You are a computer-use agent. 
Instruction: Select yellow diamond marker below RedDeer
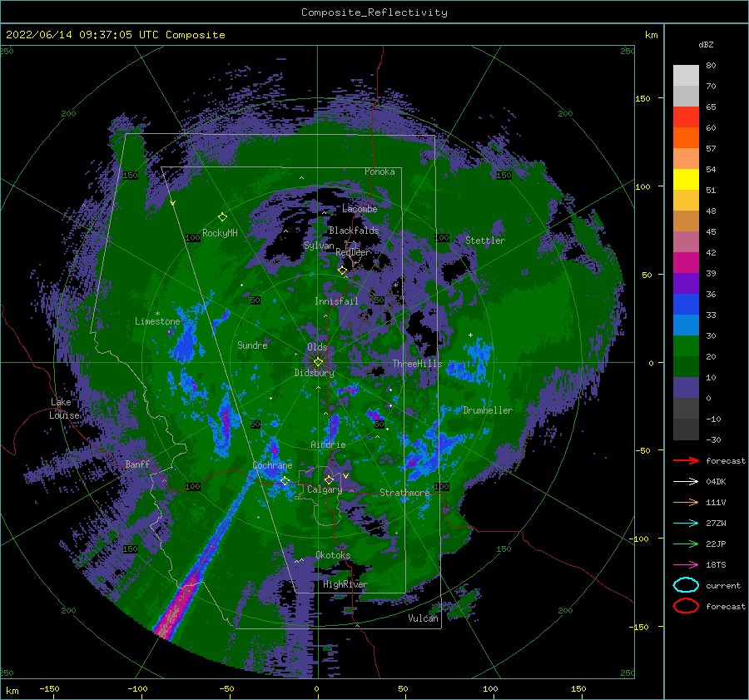(x=342, y=270)
